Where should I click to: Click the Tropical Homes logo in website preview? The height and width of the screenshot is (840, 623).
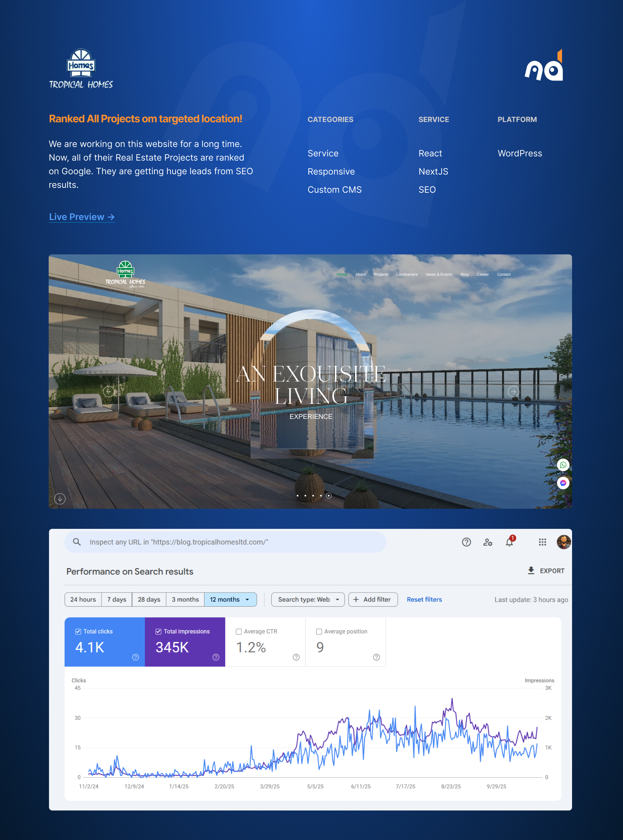[x=125, y=274]
